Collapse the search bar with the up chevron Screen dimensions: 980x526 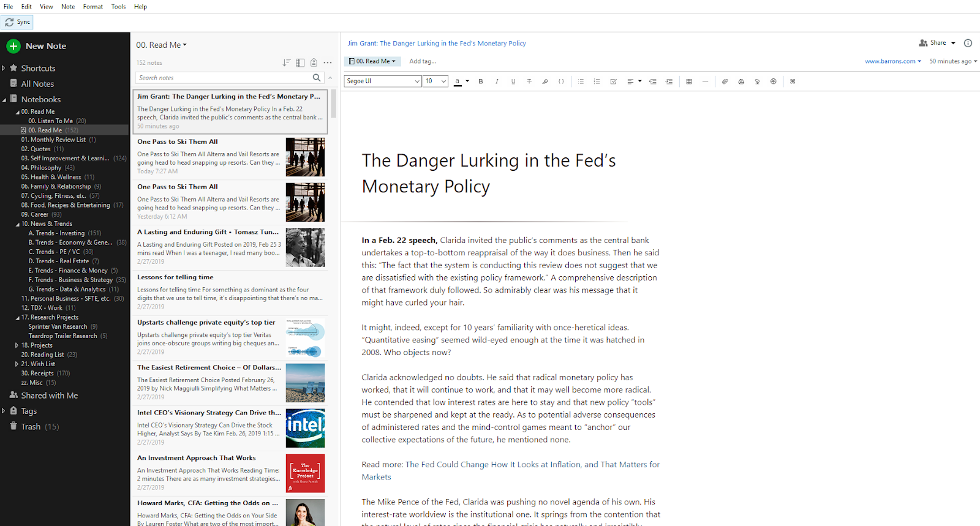(x=330, y=78)
